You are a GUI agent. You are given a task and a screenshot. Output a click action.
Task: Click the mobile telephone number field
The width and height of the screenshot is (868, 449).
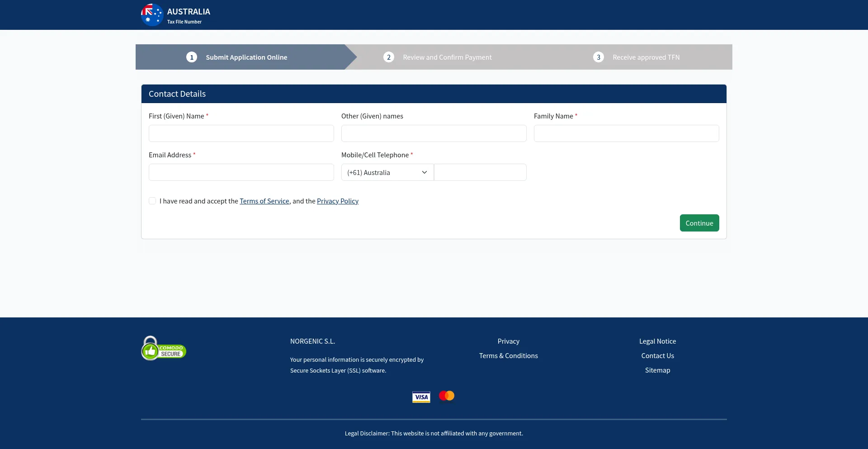coord(480,172)
